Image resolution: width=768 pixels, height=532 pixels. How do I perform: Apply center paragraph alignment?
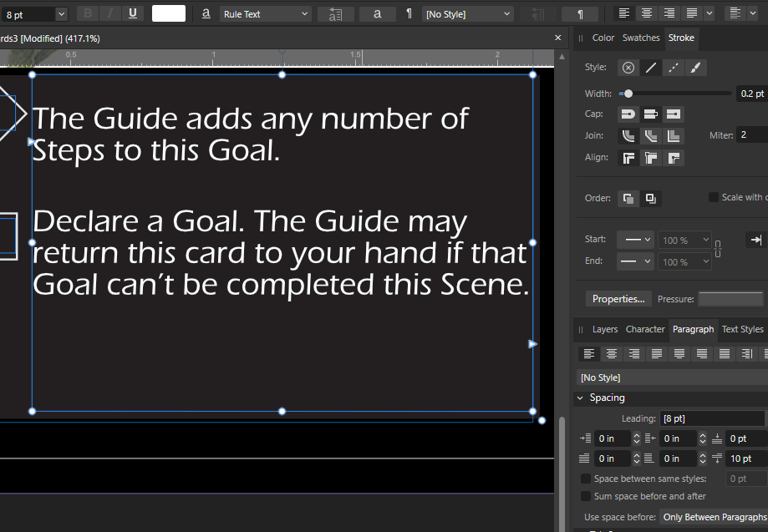[611, 353]
